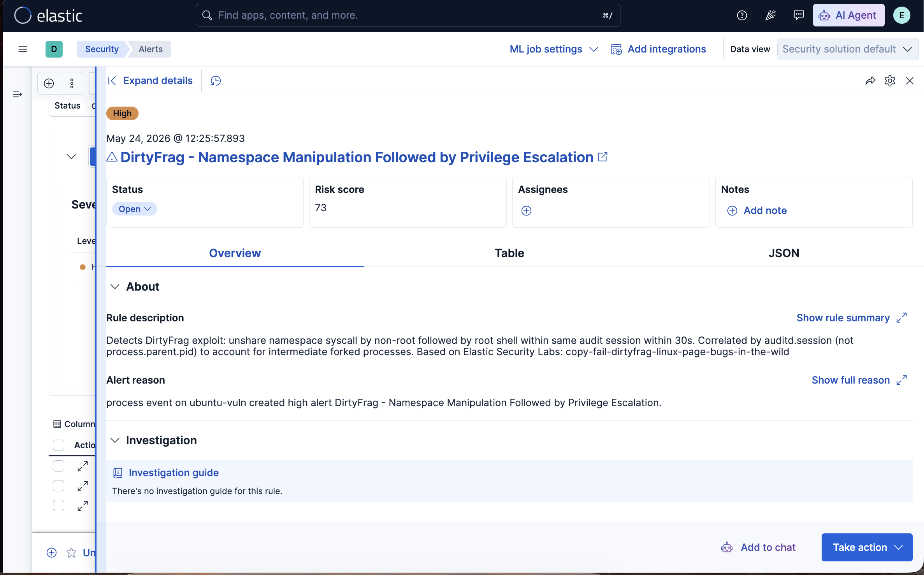The image size is (924, 575).
Task: Open flyout settings gear icon
Action: tap(890, 81)
